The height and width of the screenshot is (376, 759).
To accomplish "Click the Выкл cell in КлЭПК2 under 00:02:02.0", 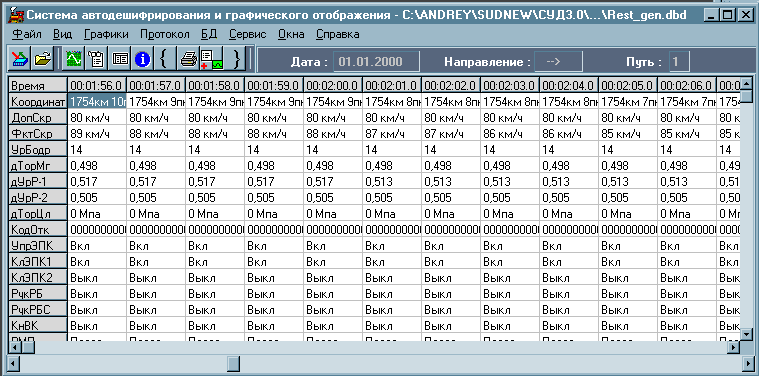I will pos(451,277).
